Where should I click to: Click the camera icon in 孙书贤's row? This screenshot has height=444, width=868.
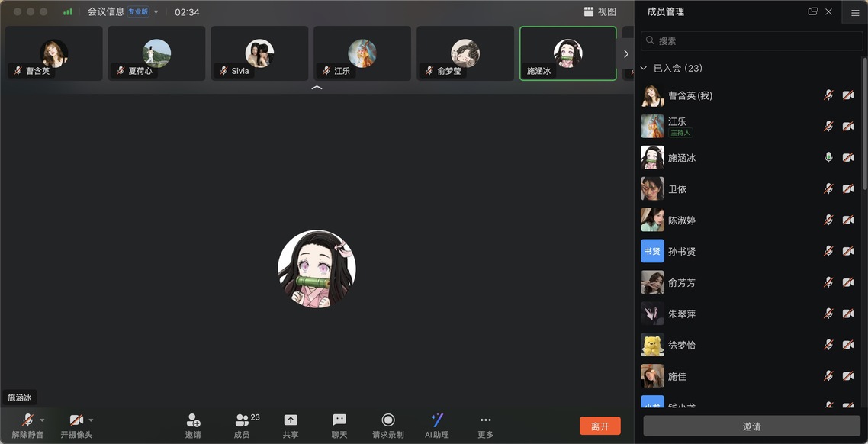point(848,251)
